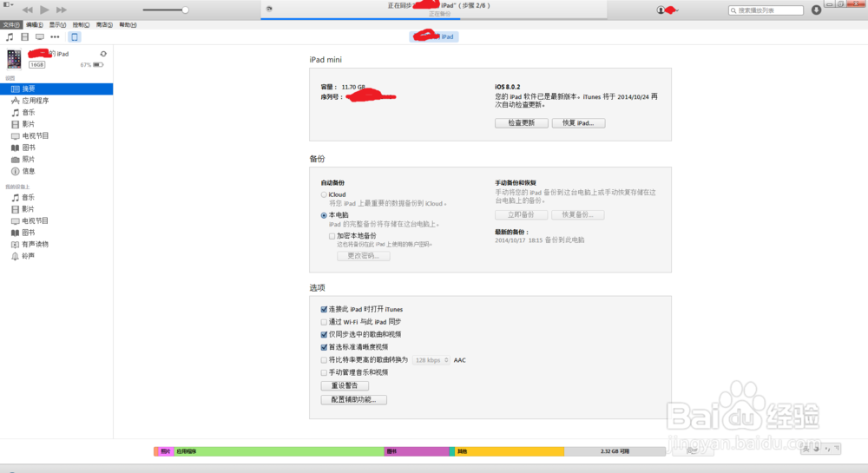Click the account user icon
Image resolution: width=868 pixels, height=473 pixels.
[661, 10]
